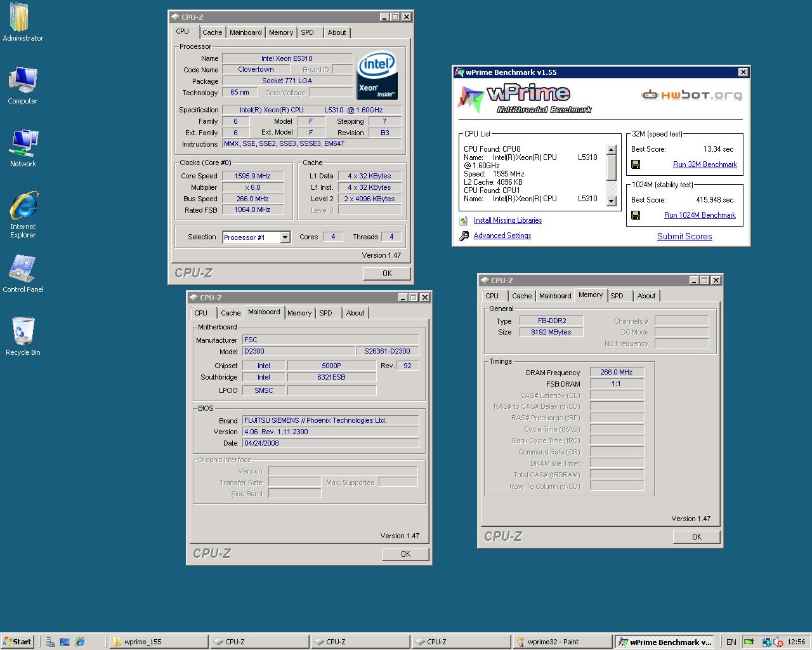812x650 pixels.
Task: Click the DRAM Frequency 266.0 MHz field
Action: point(617,372)
